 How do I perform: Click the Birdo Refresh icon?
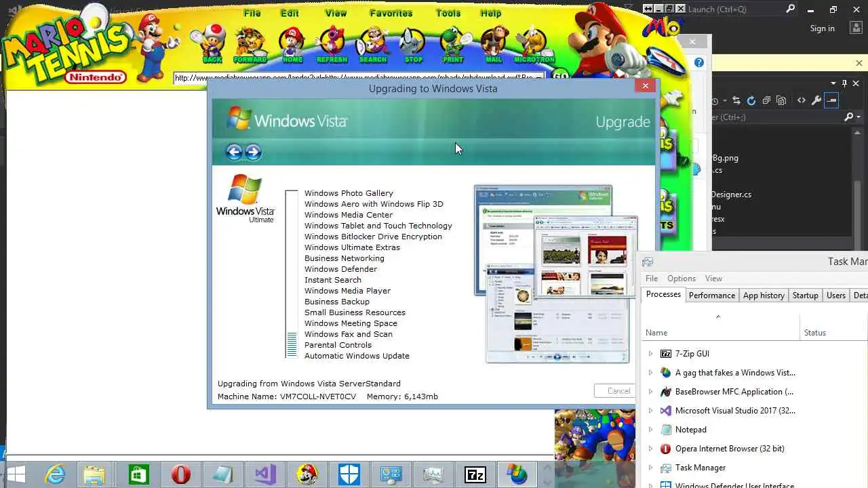[332, 44]
